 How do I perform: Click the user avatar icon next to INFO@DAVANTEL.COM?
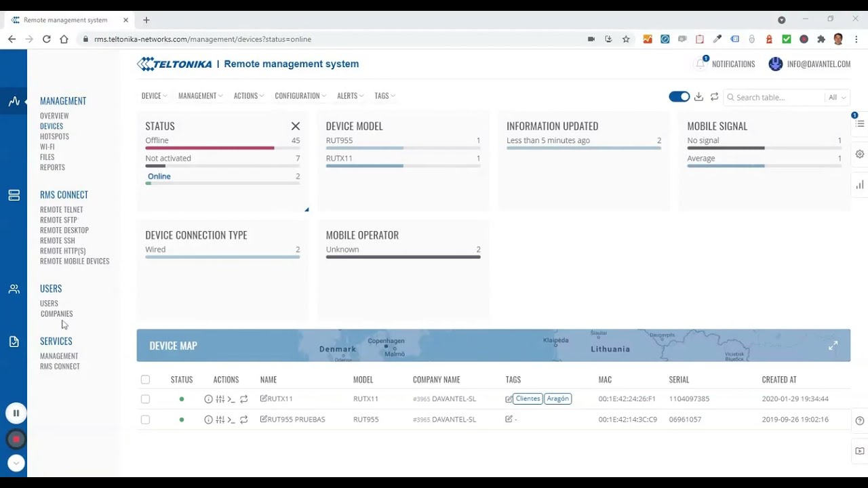click(x=776, y=64)
